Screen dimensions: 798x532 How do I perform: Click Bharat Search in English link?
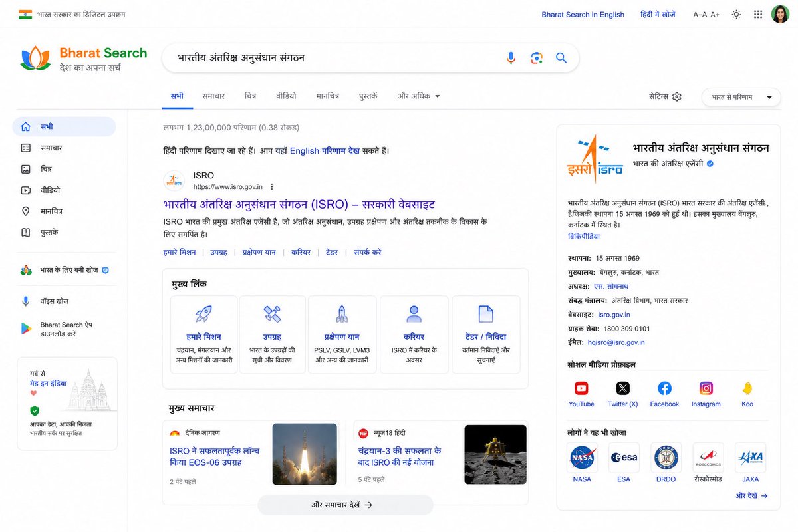[583, 14]
